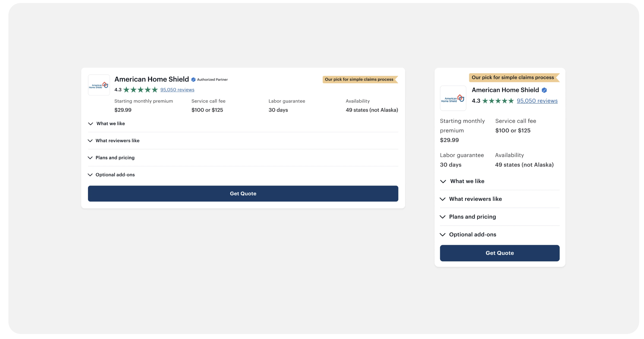The width and height of the screenshot is (644, 339).
Task: Click green star rating in wide card
Action: [140, 90]
